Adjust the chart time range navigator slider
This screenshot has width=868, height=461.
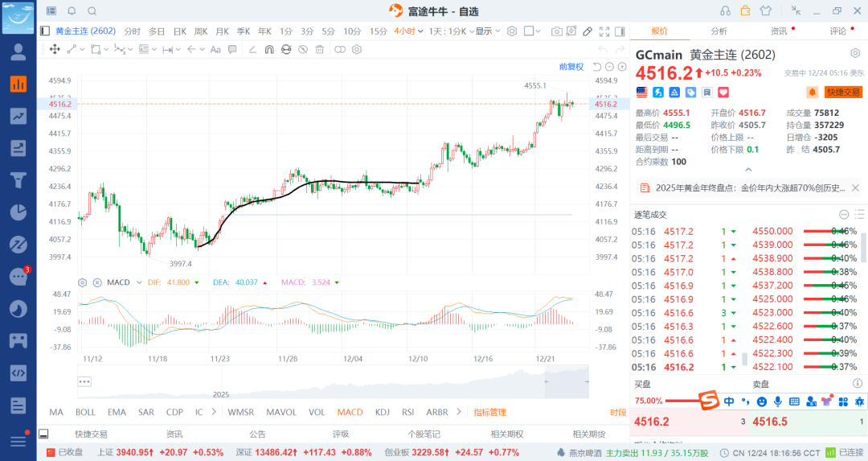pyautogui.click(x=567, y=382)
